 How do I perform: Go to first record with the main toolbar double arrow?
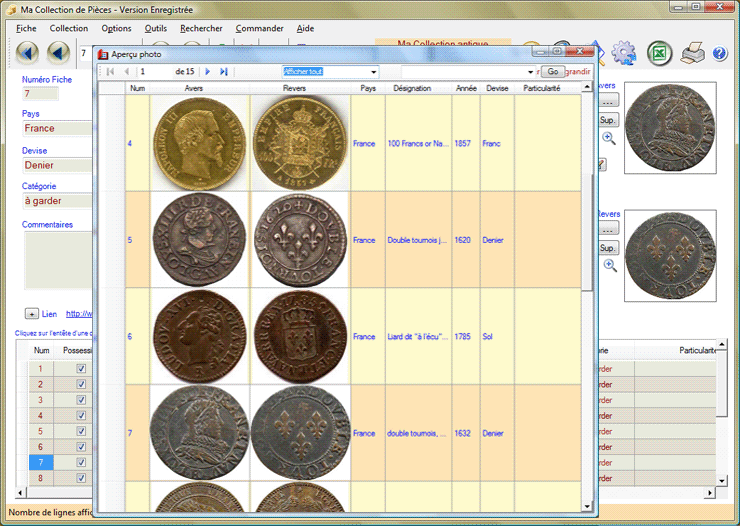[x=27, y=52]
